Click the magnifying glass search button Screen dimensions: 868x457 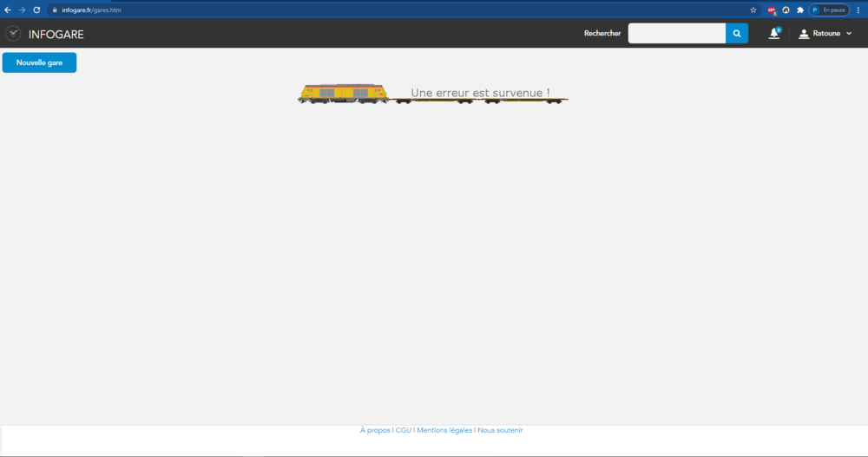tap(737, 34)
